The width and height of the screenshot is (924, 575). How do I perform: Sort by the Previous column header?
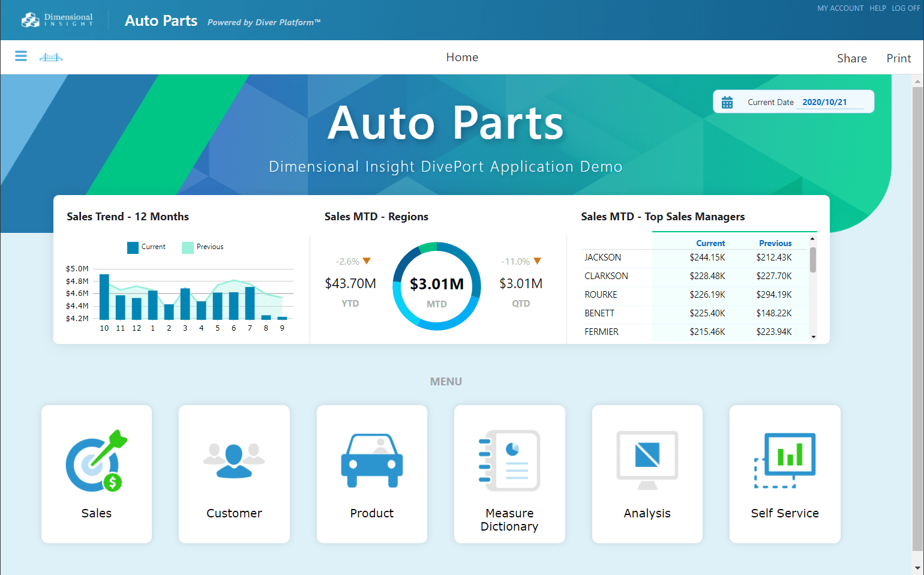pyautogui.click(x=775, y=243)
